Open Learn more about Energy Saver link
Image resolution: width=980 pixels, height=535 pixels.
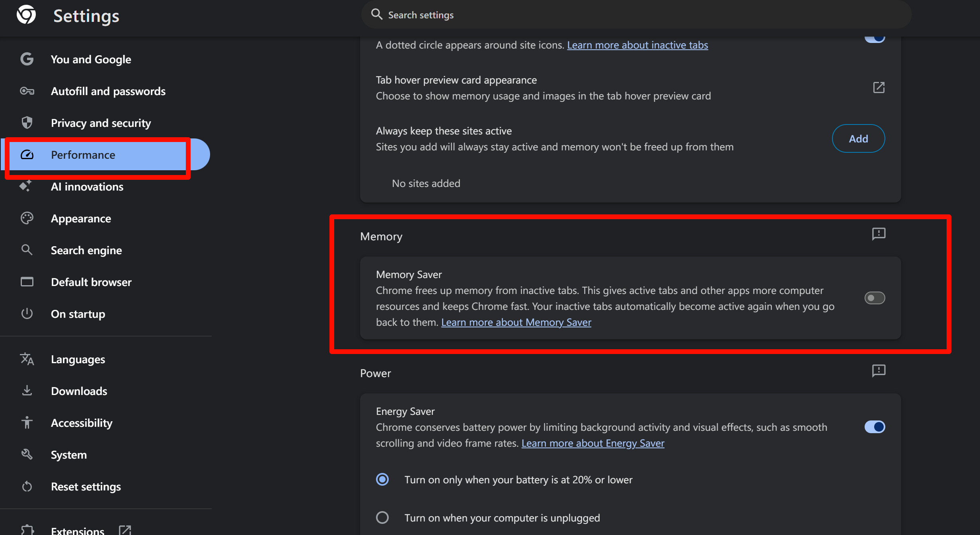593,443
